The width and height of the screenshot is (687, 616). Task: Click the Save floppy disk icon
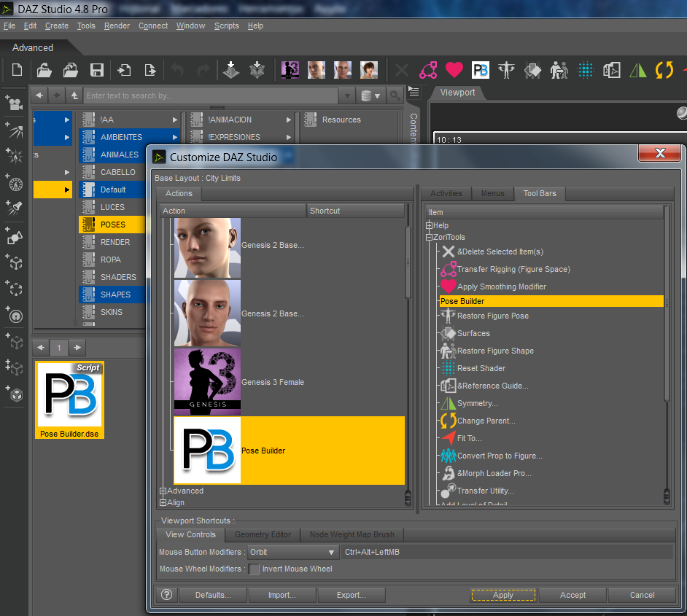(97, 69)
